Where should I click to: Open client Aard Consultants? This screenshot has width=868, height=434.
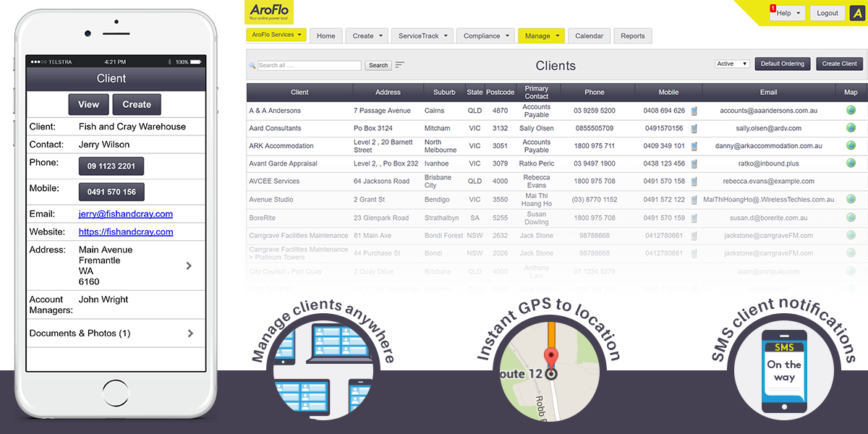point(275,128)
